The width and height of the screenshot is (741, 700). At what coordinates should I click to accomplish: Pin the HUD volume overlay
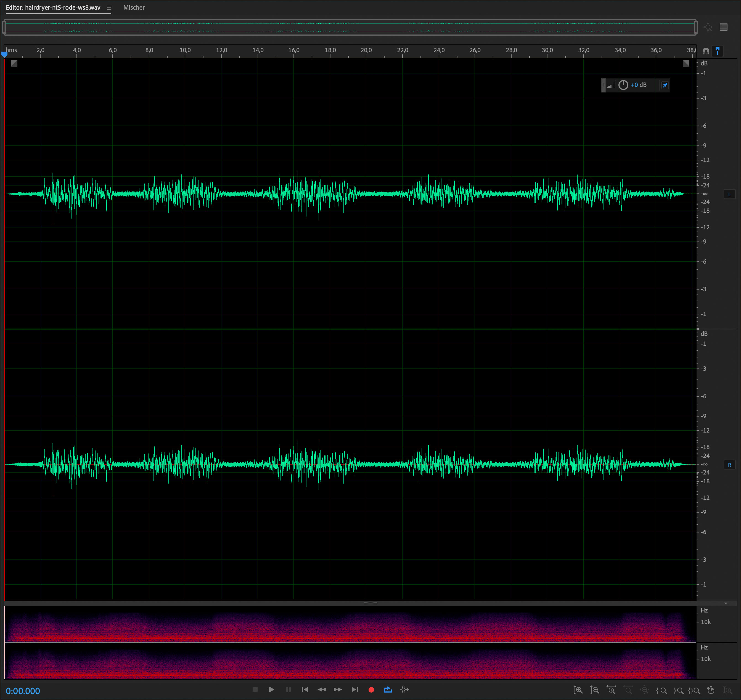pyautogui.click(x=665, y=86)
